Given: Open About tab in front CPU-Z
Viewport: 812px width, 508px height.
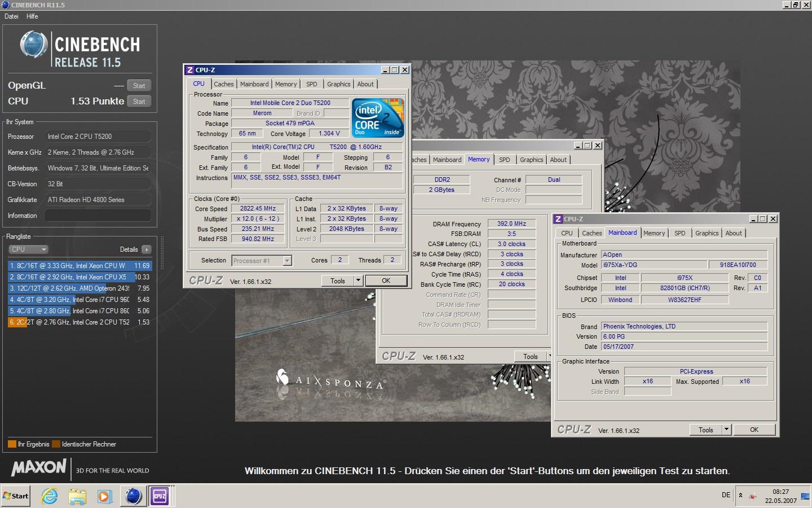Looking at the screenshot, I should (365, 84).
